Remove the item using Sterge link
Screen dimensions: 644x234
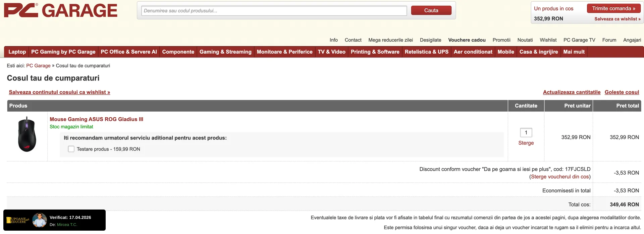526,143
